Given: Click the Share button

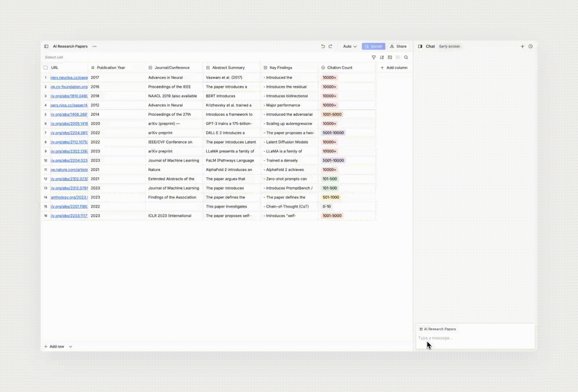Looking at the screenshot, I should (x=398, y=46).
